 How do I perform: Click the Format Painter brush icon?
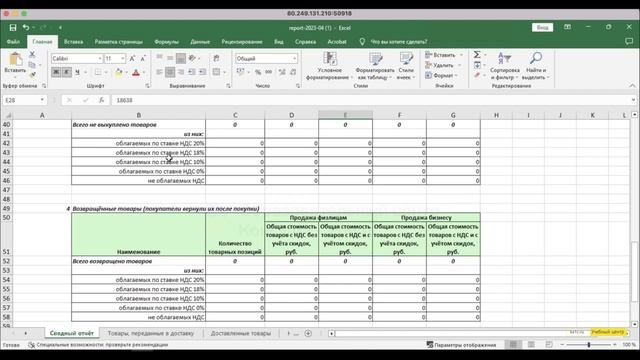32,75
